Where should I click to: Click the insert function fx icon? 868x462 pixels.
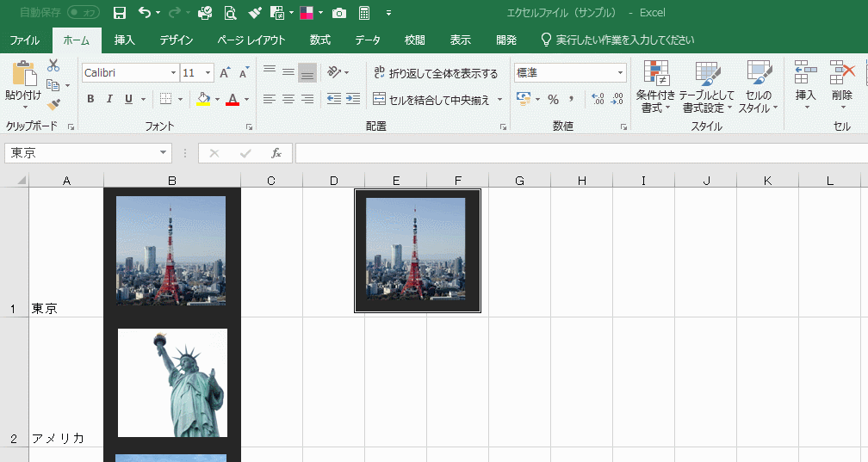(x=276, y=153)
